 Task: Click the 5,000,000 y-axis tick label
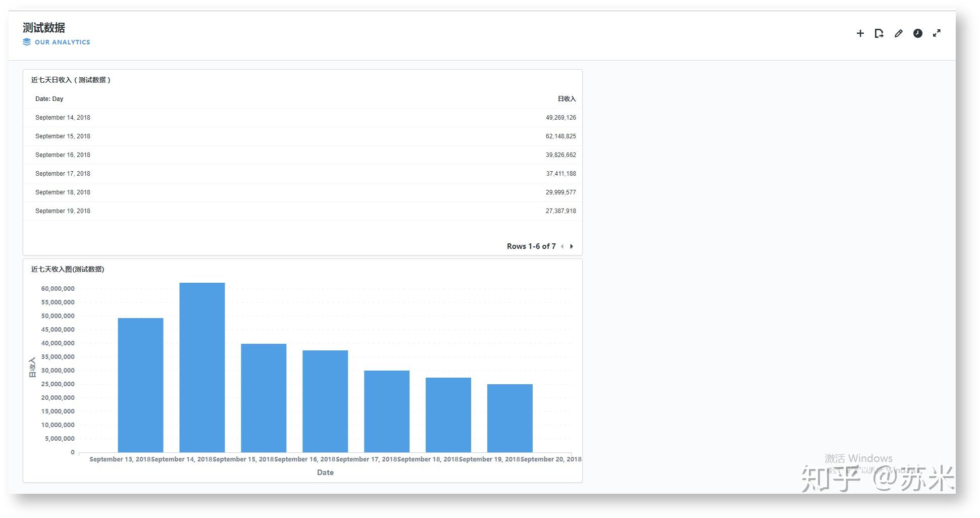[60, 439]
